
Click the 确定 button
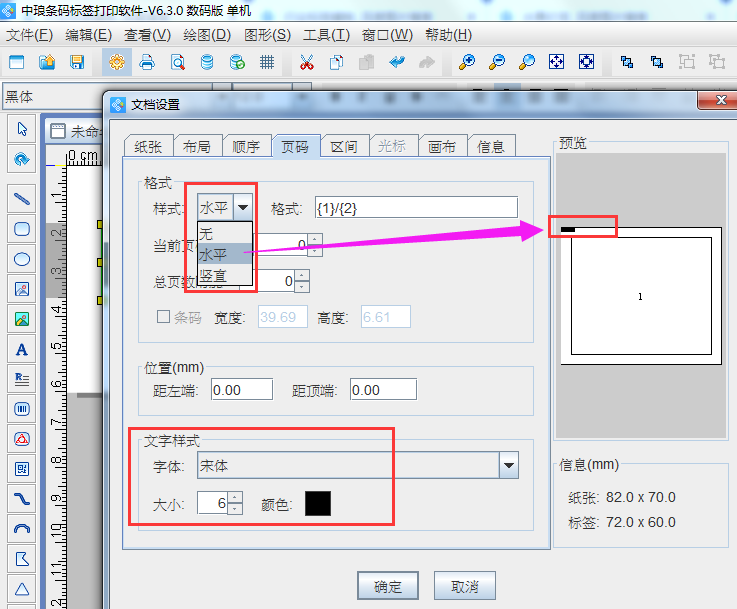coord(387,587)
